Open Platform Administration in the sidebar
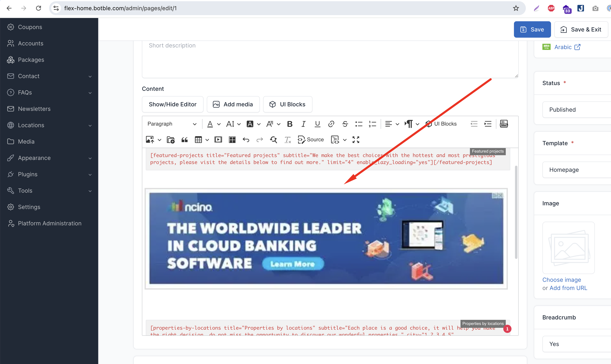This screenshot has width=611, height=364. pos(49,223)
